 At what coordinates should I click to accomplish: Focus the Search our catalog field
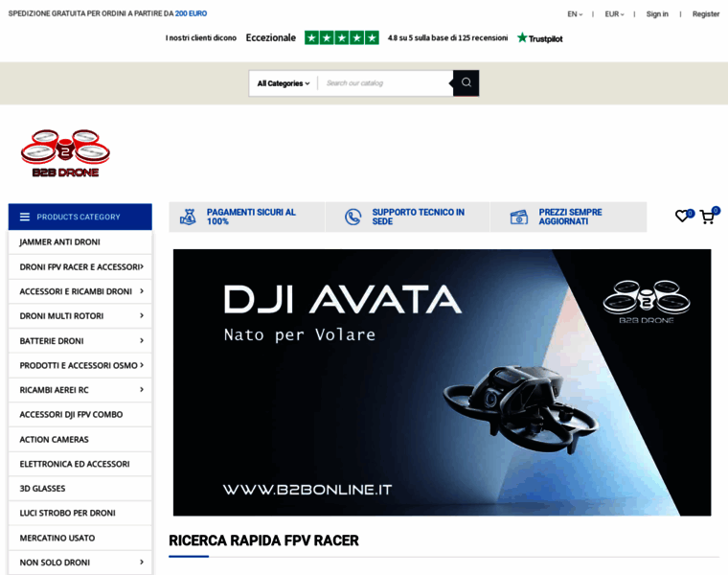tap(385, 83)
